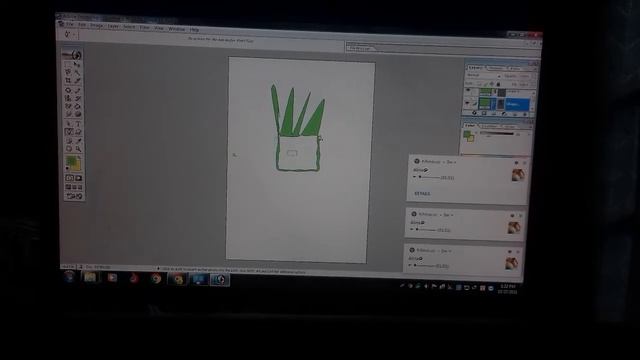640x360 pixels.
Task: Open the Help menu
Action: 194,29
